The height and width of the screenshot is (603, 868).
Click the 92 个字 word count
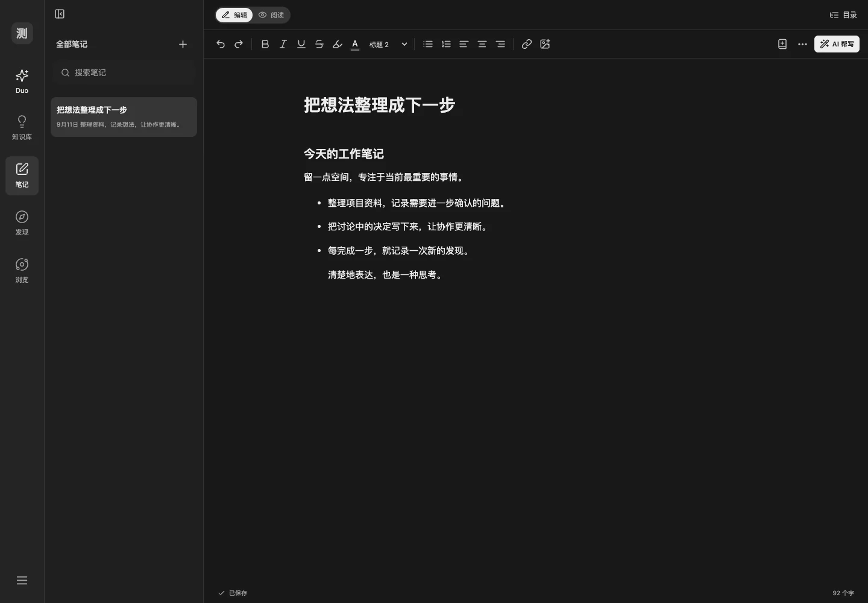[843, 593]
